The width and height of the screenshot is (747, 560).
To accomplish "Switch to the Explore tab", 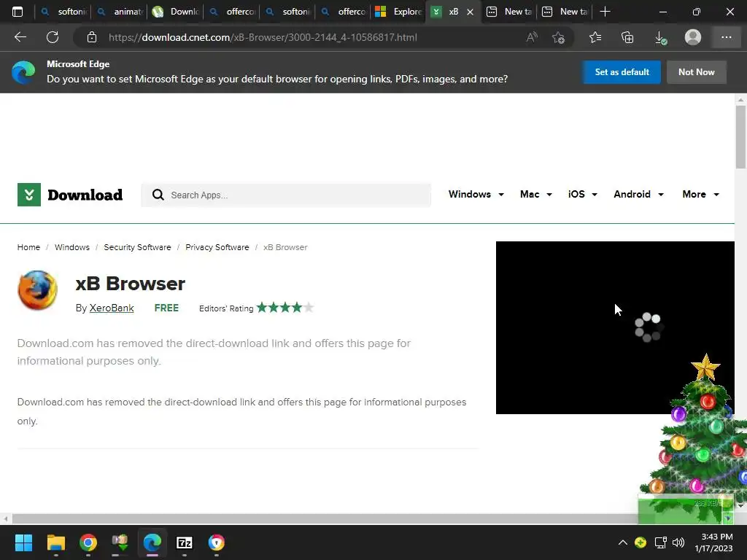I will [x=399, y=12].
